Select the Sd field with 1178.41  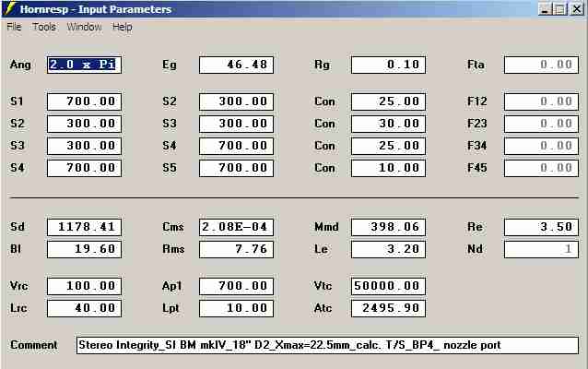pos(85,227)
